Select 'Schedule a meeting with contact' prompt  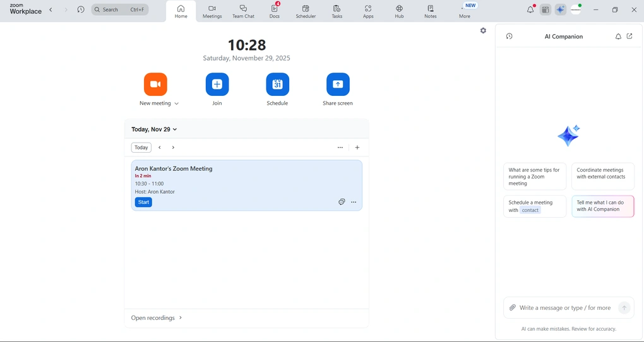point(535,206)
